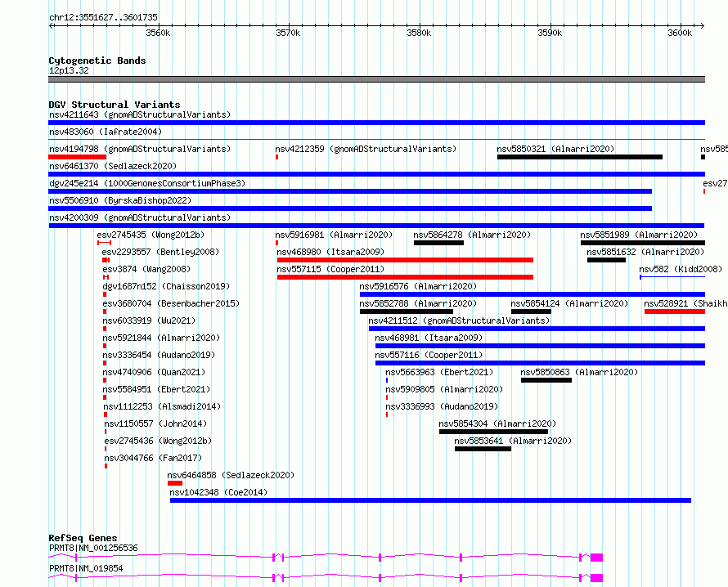This screenshot has width=728, height=587.
Task: Click nsv5584951 (Ebert2021) label
Action: click(156, 389)
